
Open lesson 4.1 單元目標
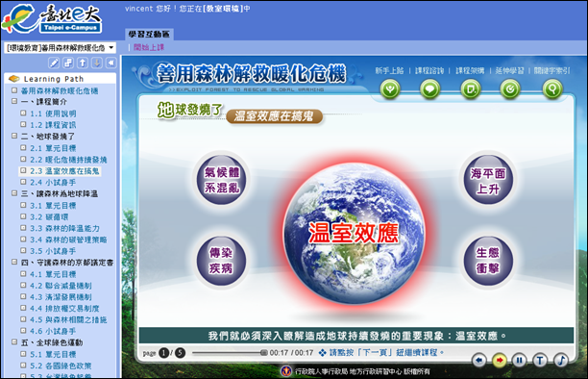[x=53, y=274]
